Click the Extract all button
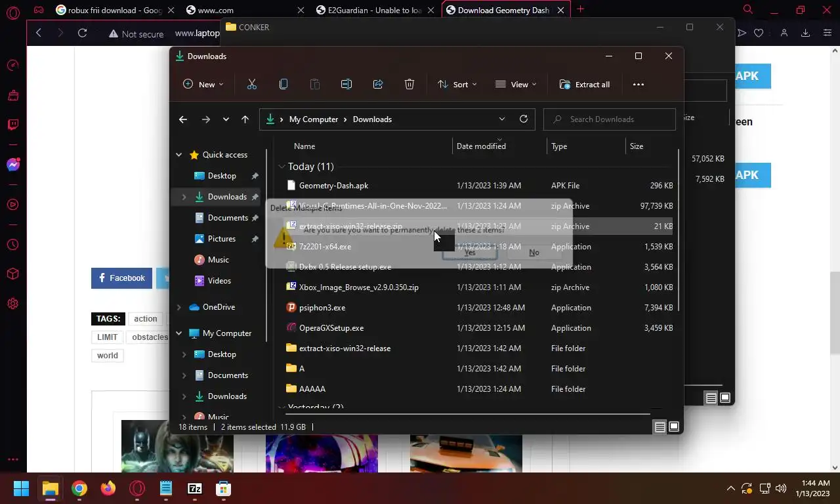Image resolution: width=840 pixels, height=504 pixels. point(584,84)
